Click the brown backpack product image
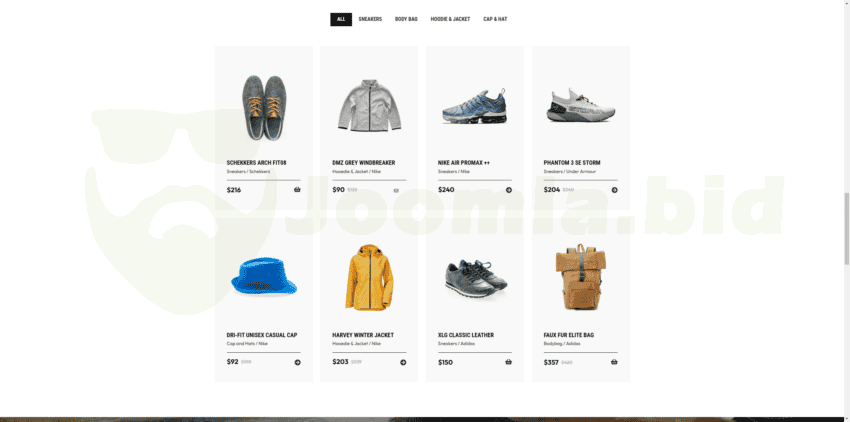 coord(581,277)
